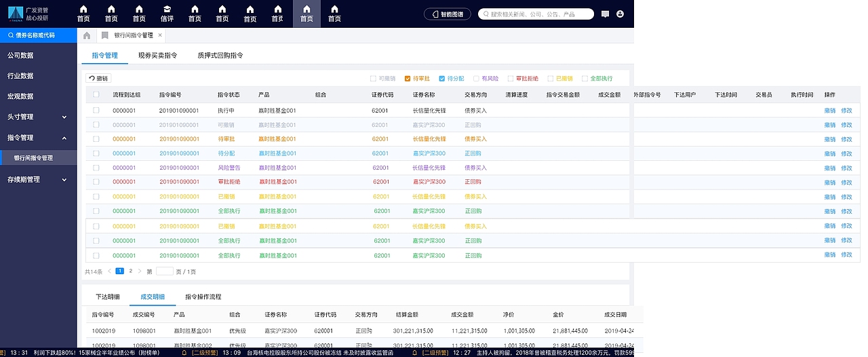Click magnifier icon in sidebar 债券名称或代码 search
Image resolution: width=868 pixels, height=357 pixels.
tap(10, 35)
